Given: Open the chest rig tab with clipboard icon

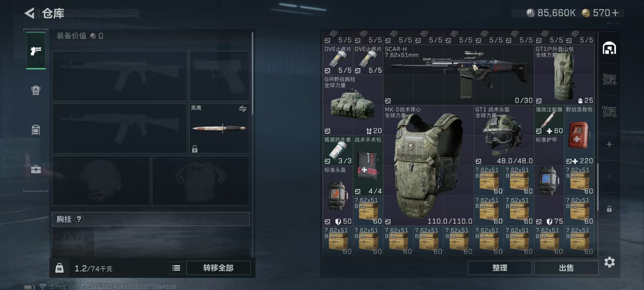Looking at the screenshot, I should pyautogui.click(x=36, y=130).
